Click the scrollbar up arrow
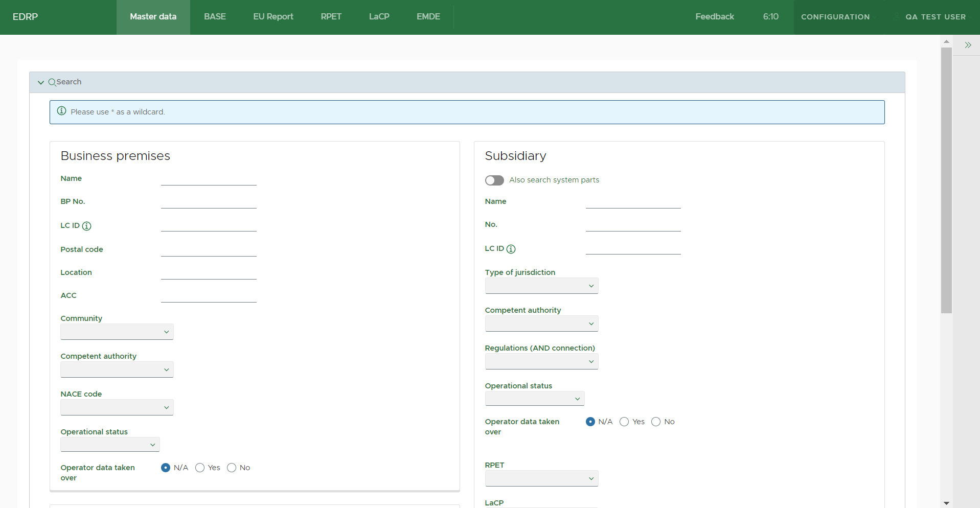The image size is (980, 508). pyautogui.click(x=946, y=41)
